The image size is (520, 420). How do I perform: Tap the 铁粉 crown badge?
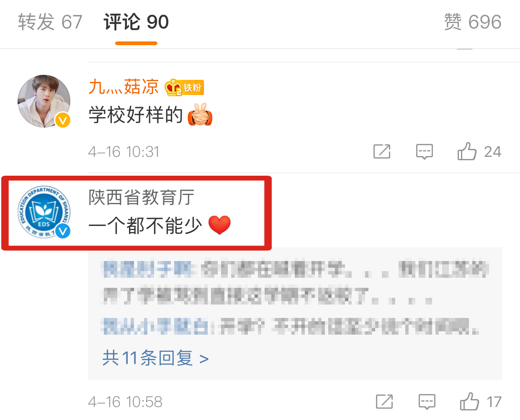click(184, 87)
